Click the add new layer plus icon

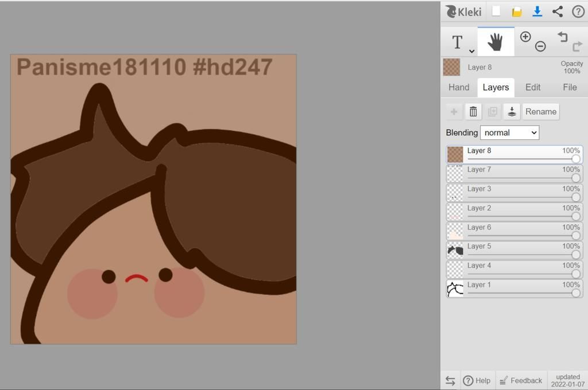(x=454, y=112)
